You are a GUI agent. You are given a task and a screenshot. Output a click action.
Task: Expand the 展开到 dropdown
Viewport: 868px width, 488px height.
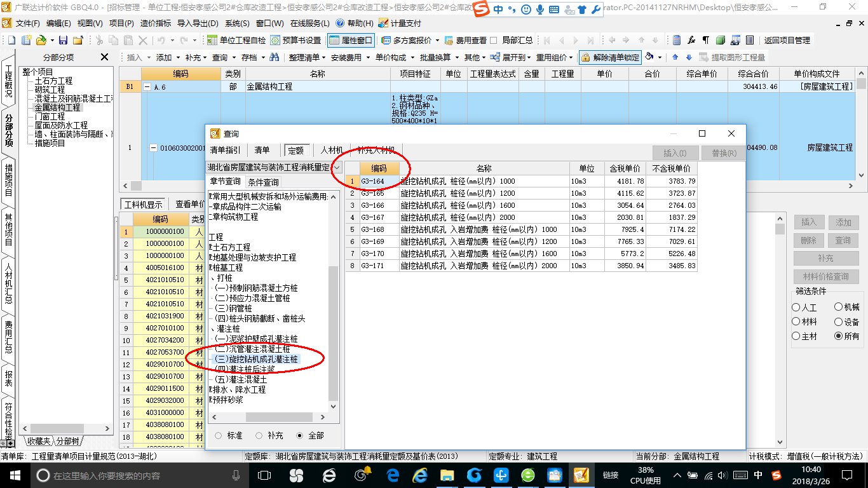(510, 57)
